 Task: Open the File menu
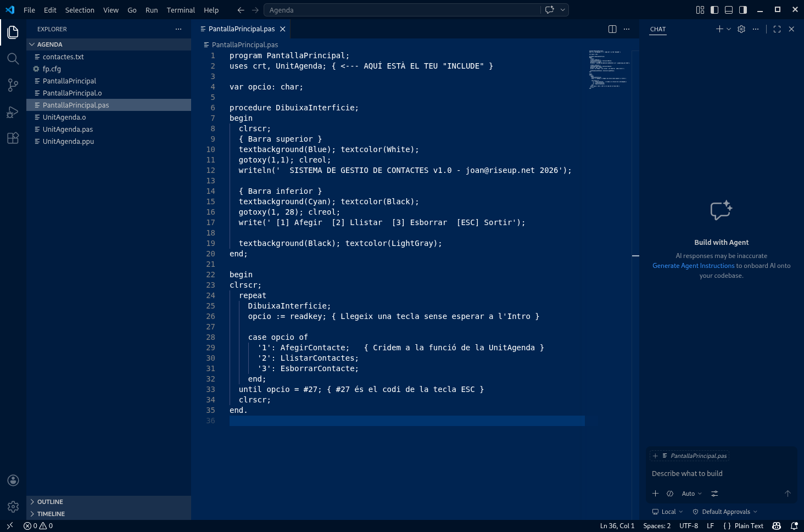coord(30,10)
